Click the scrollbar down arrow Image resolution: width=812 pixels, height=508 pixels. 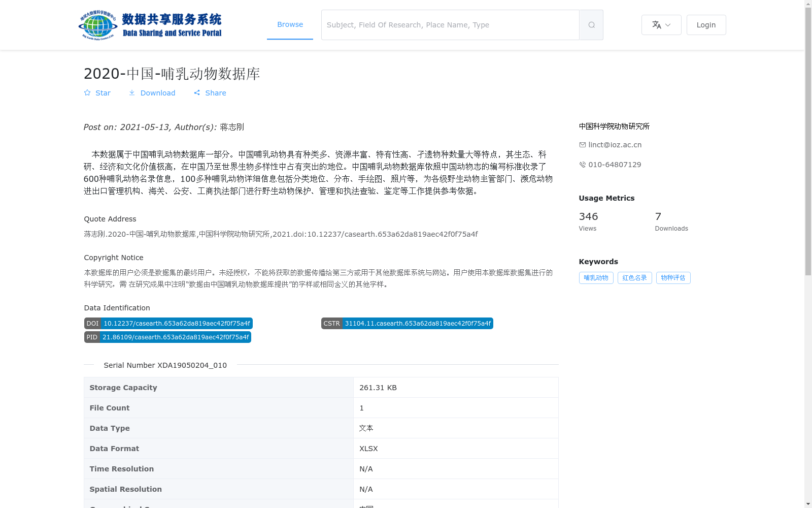pos(808,504)
